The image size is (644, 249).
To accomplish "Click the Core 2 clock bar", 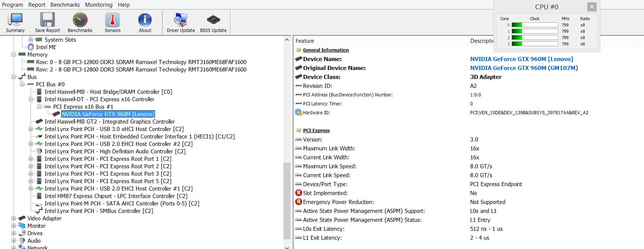I will (x=535, y=38).
